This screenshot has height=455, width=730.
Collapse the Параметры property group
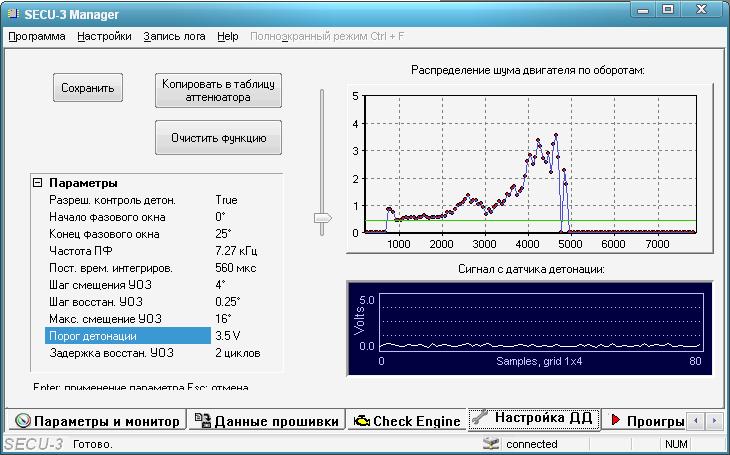tap(38, 183)
